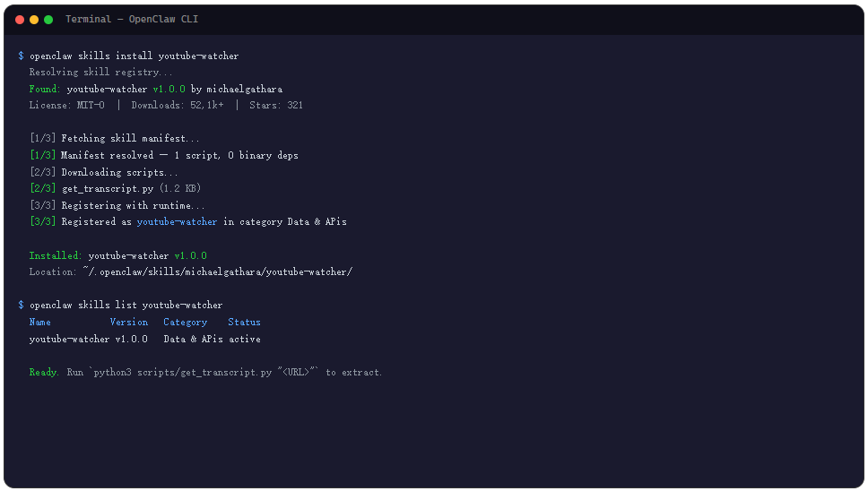
Task: Click the red close window button
Action: [20, 20]
